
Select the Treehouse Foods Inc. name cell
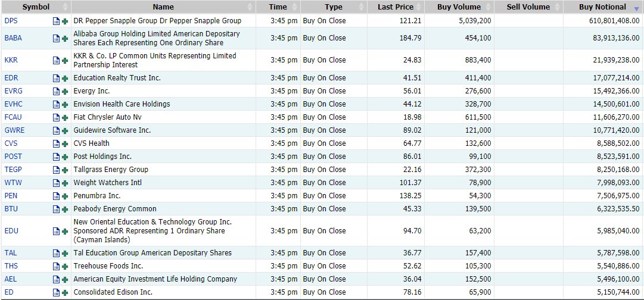[108, 266]
